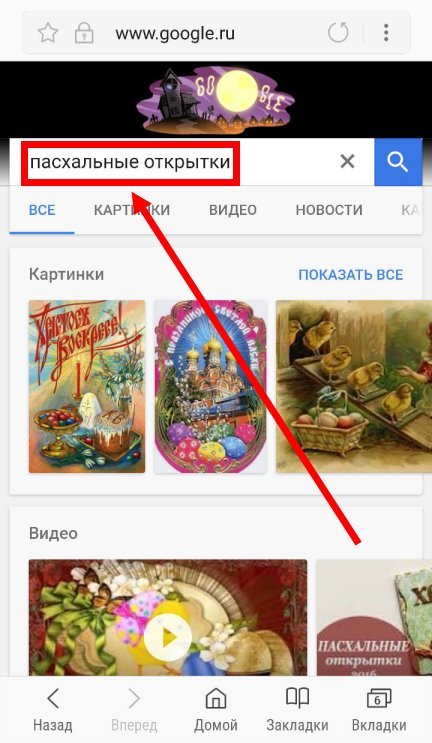Image resolution: width=432 pixels, height=743 pixels.
Task: Tap the padlock security icon
Action: (x=84, y=33)
